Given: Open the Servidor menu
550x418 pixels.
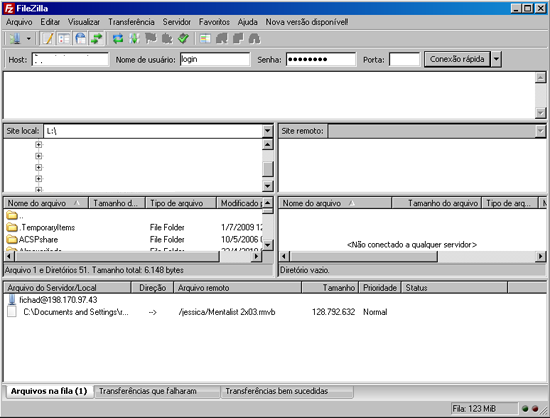Looking at the screenshot, I should coord(176,22).
